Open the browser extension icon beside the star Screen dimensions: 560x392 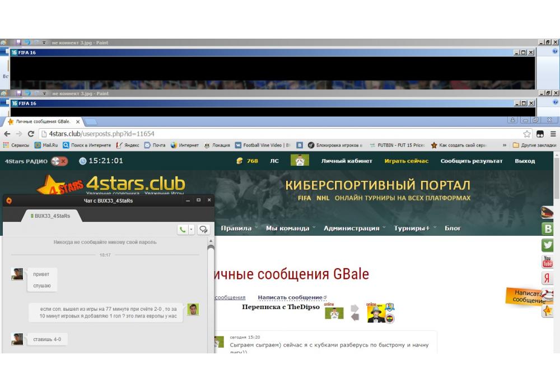(x=540, y=134)
